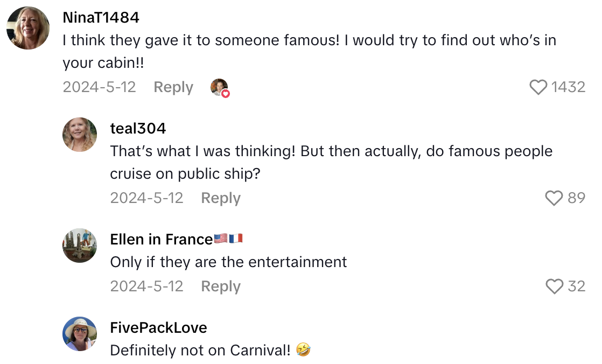Viewport: 602px width, 364px height.
Task: Open teal304's profile picture
Action: [x=79, y=135]
